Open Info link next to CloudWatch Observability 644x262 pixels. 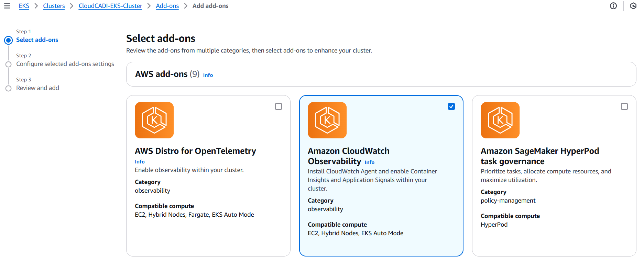pos(369,162)
